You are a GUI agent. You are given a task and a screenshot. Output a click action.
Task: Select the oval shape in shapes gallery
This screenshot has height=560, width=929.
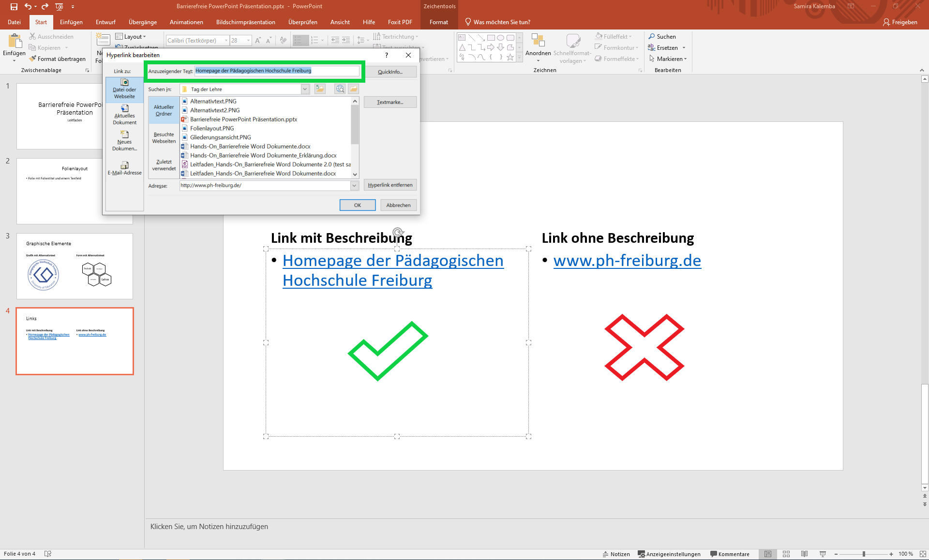[x=501, y=37]
